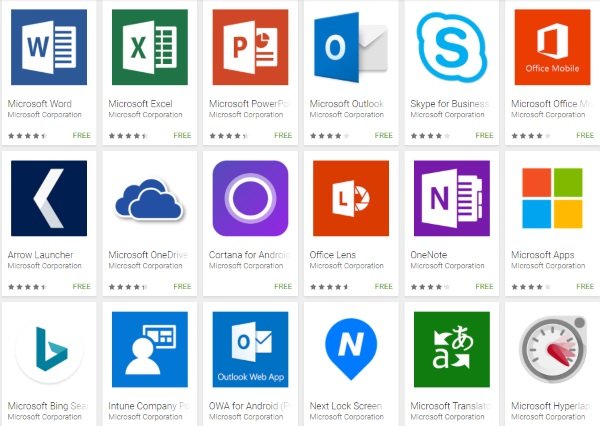Viewport: 600px width, 426px height.
Task: Click the OWA for Android title
Action: (249, 406)
